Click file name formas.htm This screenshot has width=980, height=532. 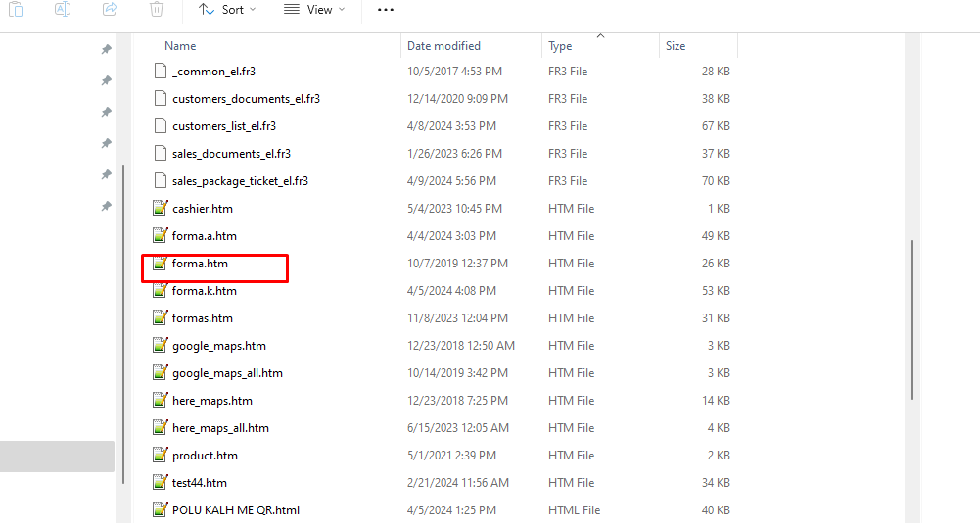coord(203,318)
